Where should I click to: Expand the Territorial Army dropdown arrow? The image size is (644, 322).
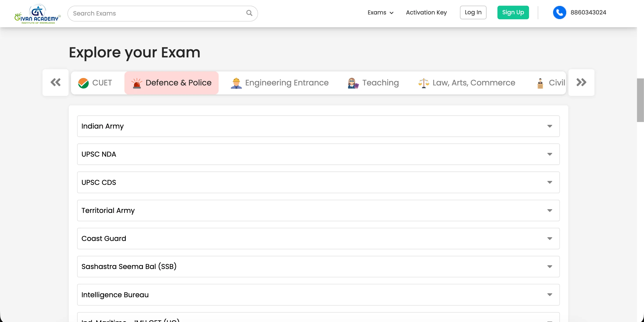[x=550, y=211]
